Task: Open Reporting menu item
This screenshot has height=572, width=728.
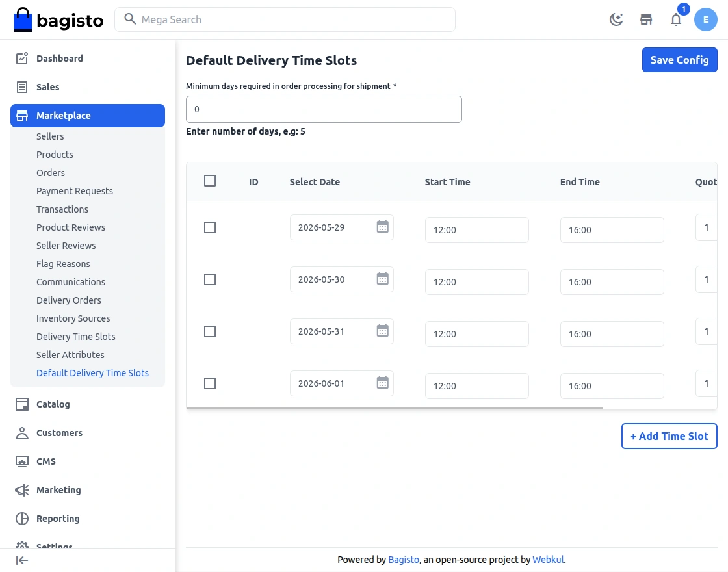Action: (x=88, y=519)
